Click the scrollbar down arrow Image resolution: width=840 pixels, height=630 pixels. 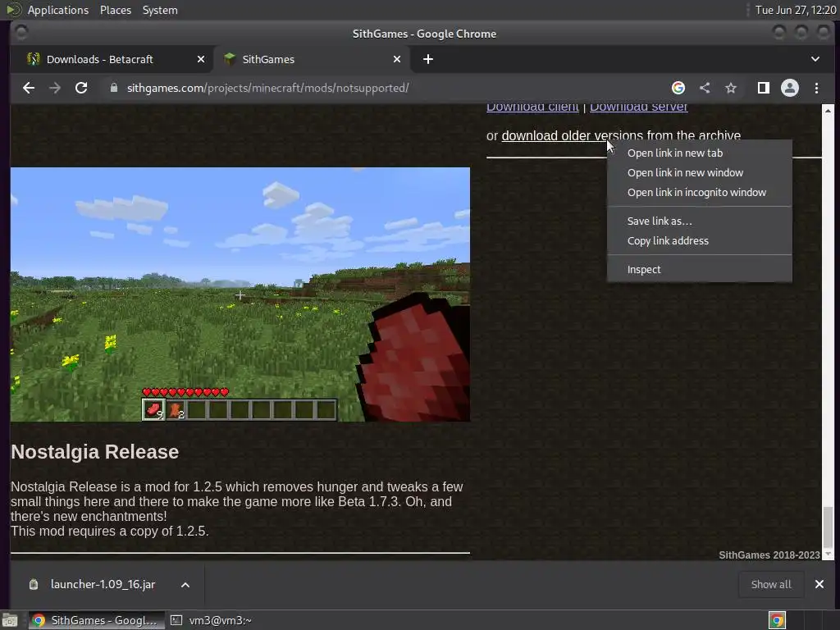coord(828,554)
